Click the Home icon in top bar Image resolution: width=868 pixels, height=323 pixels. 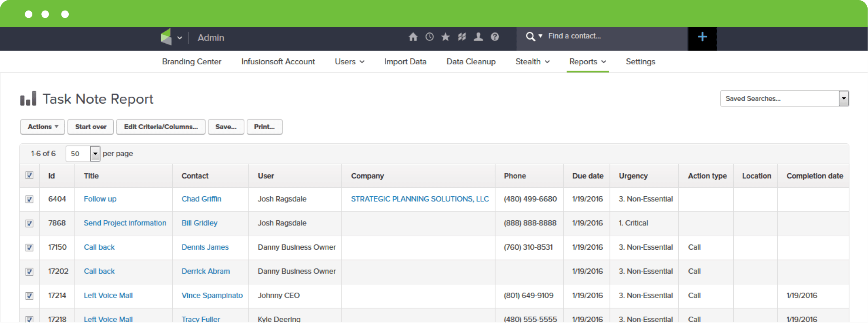[x=413, y=37]
